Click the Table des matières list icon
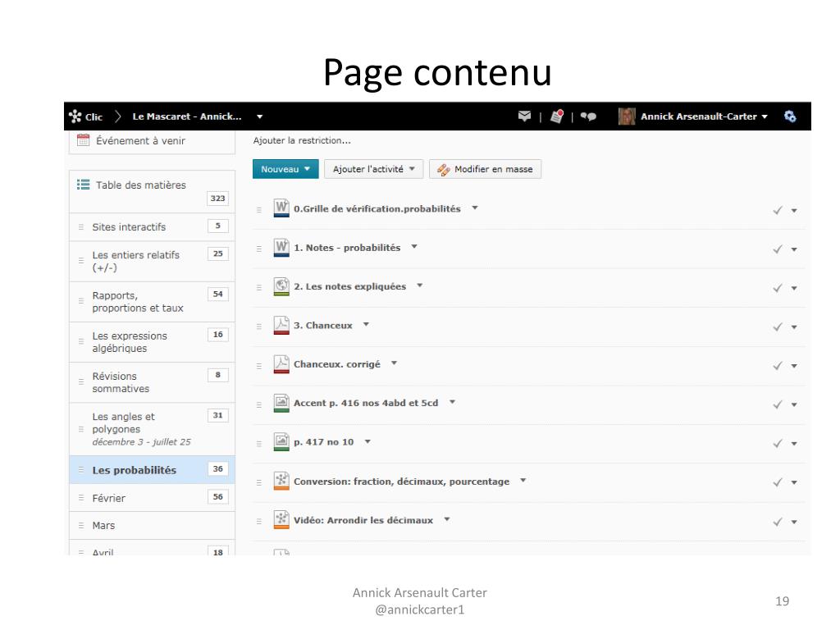The height and width of the screenshot is (630, 840). click(x=83, y=185)
